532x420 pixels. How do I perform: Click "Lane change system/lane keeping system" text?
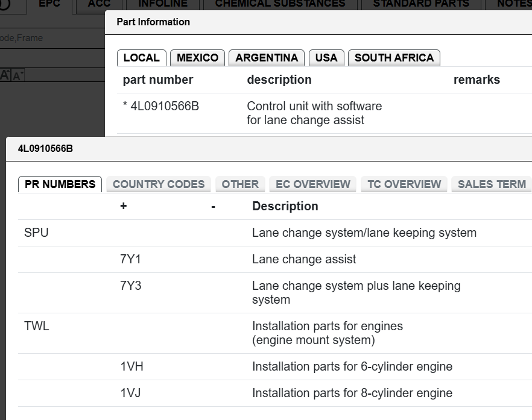364,233
